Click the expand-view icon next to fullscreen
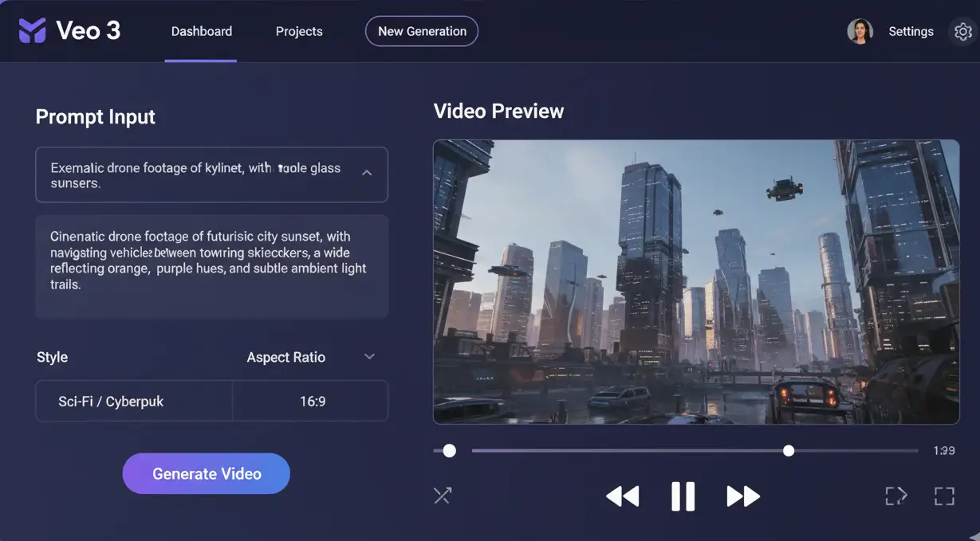Image resolution: width=980 pixels, height=541 pixels. 895,495
